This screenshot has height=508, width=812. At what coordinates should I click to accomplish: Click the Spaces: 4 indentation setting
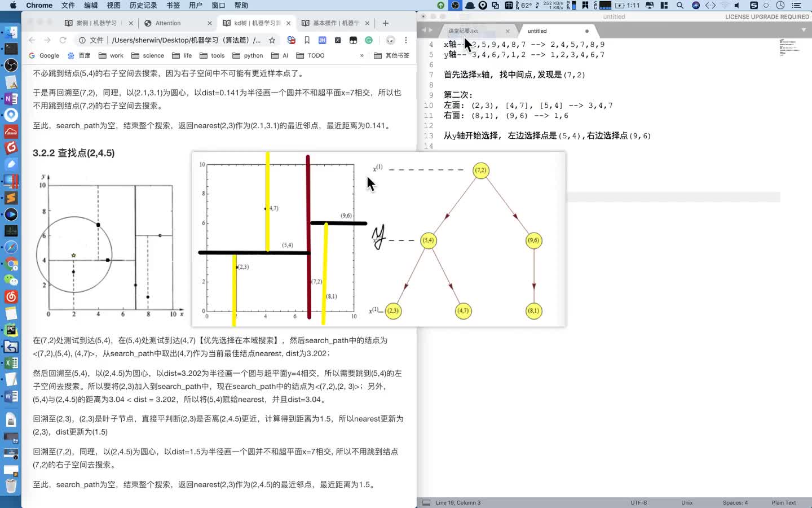(x=735, y=502)
